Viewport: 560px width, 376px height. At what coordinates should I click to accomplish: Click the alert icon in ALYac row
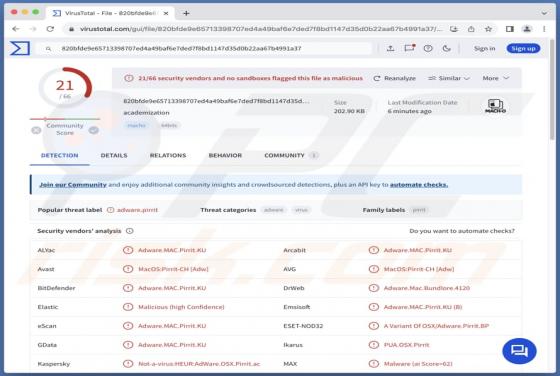(128, 250)
